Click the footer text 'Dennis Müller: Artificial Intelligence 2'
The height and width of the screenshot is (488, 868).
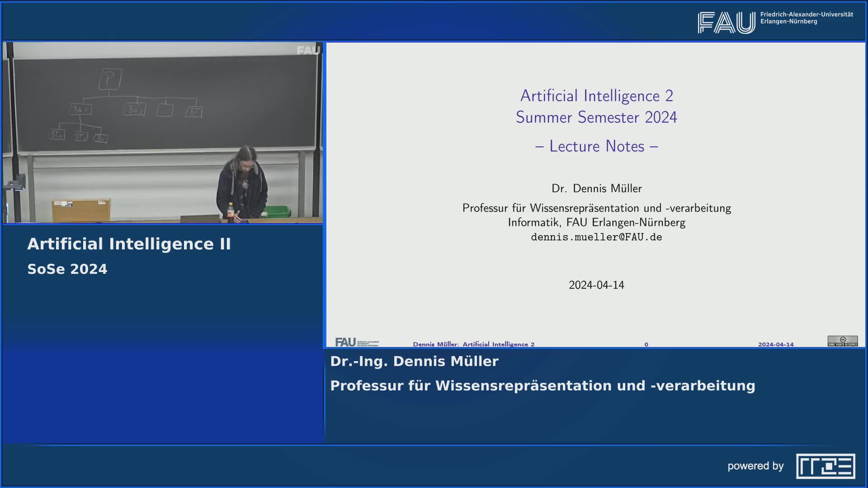click(x=474, y=344)
